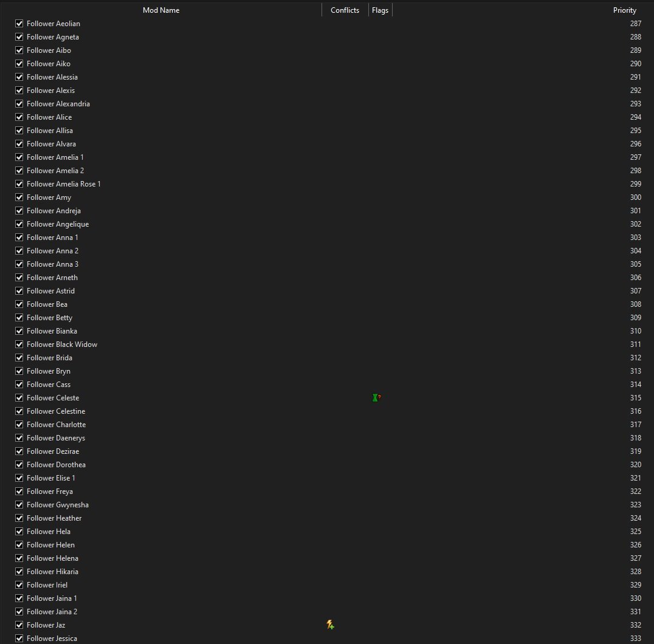
Task: Select Follower Betty mod name
Action: (x=50, y=318)
